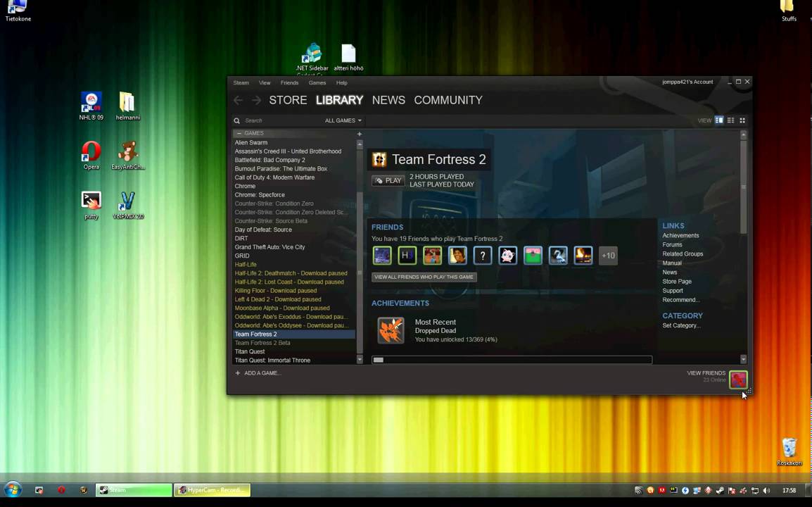Image resolution: width=812 pixels, height=507 pixels.
Task: Select Killing Floor - Download paused
Action: (x=294, y=291)
